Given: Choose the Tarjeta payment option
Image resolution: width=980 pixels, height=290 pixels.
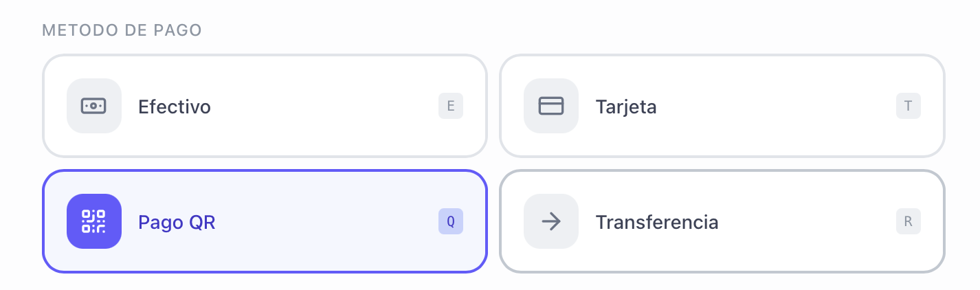Looking at the screenshot, I should pyautogui.click(x=722, y=106).
